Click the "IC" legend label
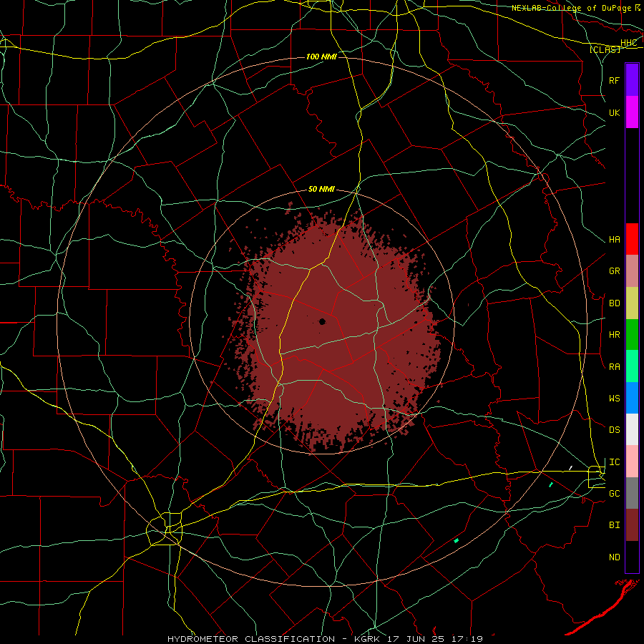This screenshot has height=644, width=644. tap(614, 462)
